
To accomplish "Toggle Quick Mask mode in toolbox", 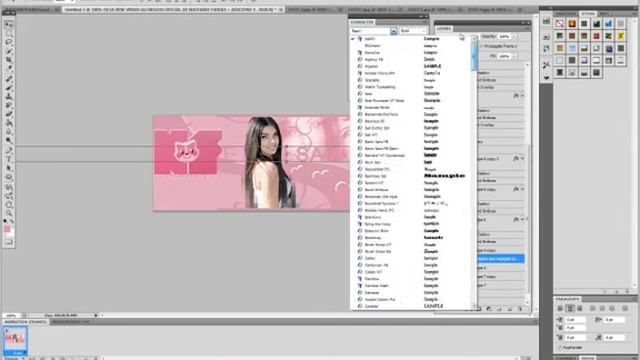I will [x=9, y=242].
